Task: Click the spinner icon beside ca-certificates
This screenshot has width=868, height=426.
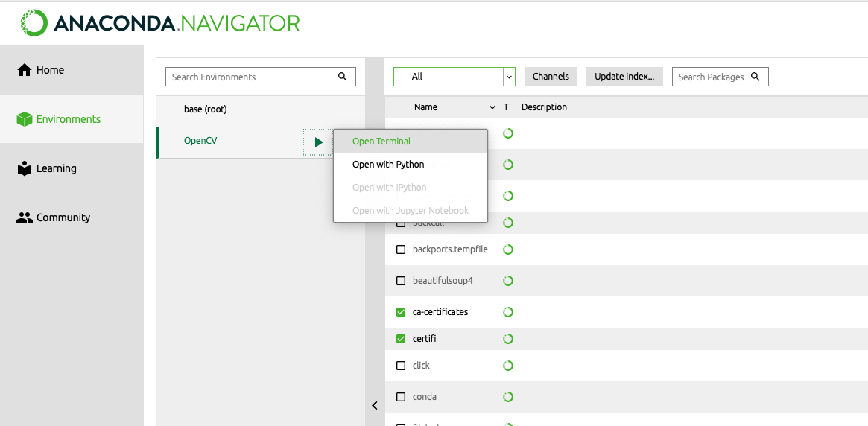Action: (507, 312)
